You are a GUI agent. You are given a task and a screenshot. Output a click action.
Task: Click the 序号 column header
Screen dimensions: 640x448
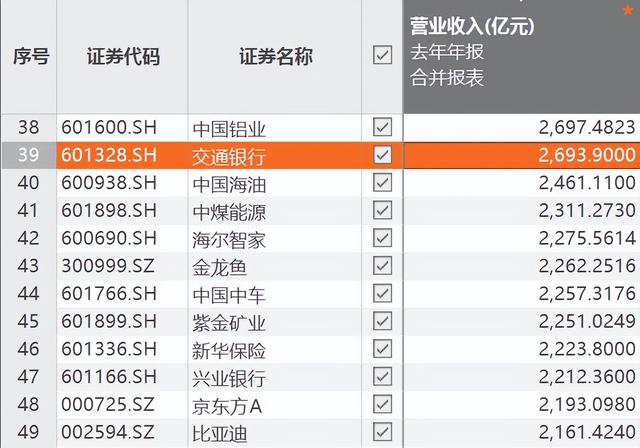click(x=31, y=56)
